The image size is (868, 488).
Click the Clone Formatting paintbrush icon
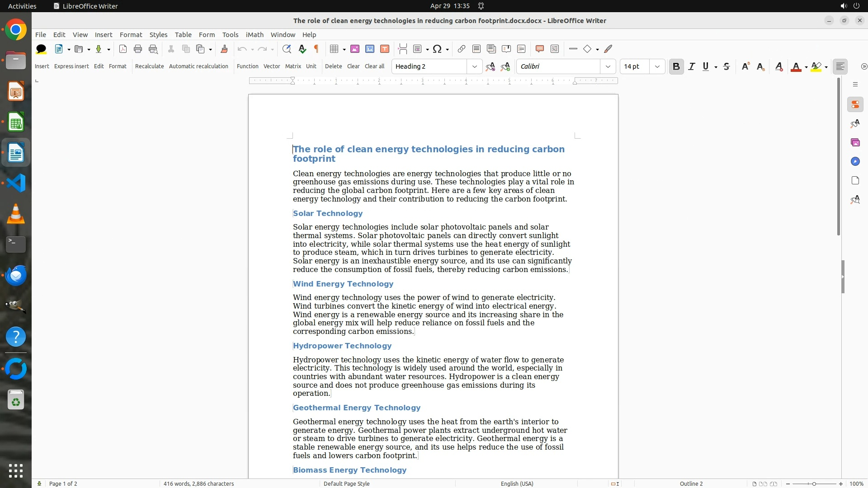[x=224, y=49]
